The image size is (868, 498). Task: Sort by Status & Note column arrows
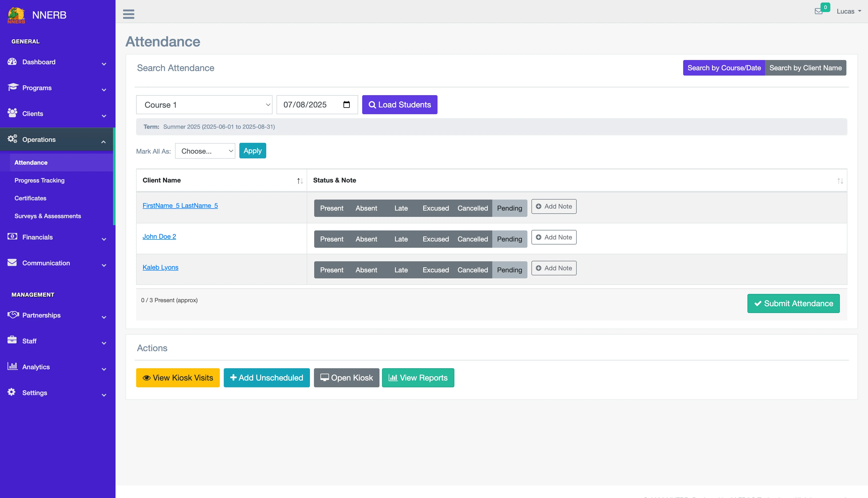840,181
